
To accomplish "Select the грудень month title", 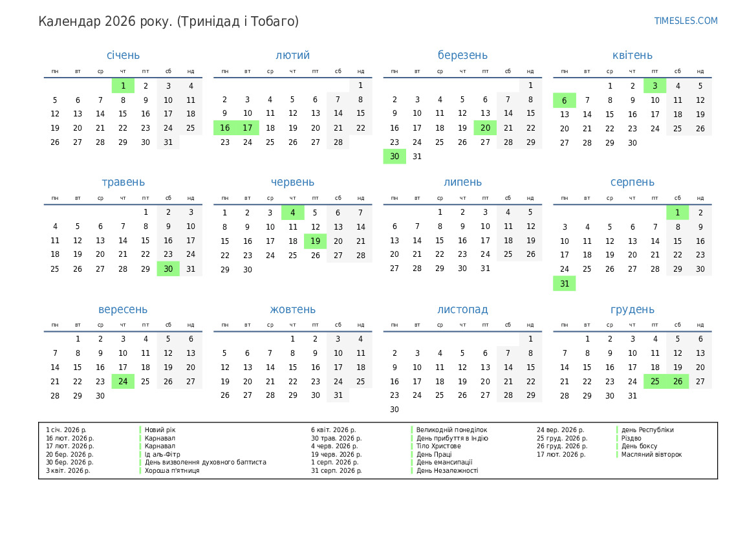I will pyautogui.click(x=632, y=310).
